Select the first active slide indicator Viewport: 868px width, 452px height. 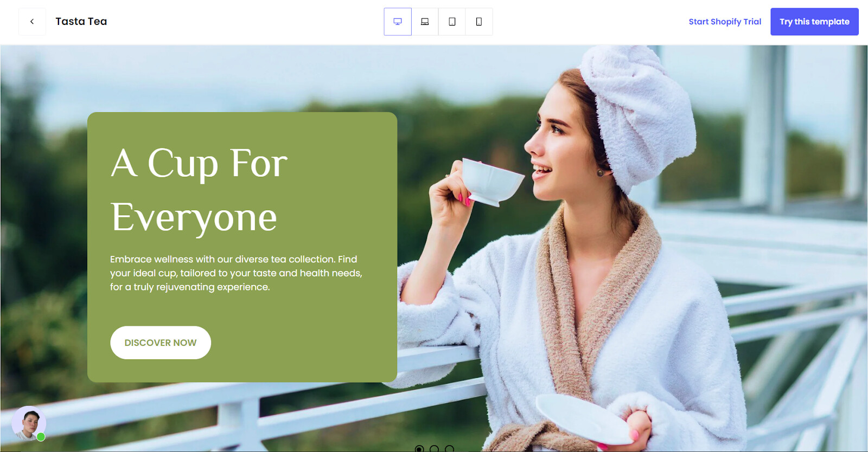pyautogui.click(x=419, y=449)
